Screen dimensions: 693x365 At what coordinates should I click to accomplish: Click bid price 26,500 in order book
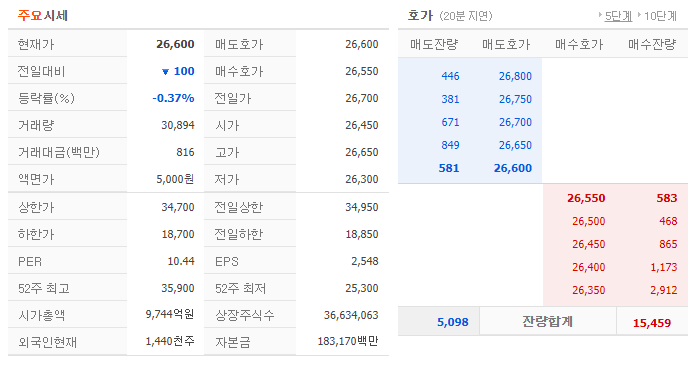click(x=589, y=221)
